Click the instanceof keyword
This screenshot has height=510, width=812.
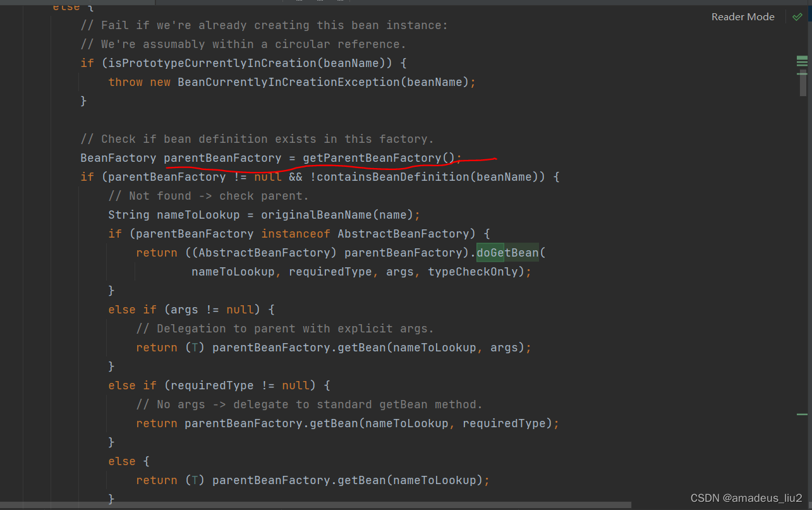(296, 234)
